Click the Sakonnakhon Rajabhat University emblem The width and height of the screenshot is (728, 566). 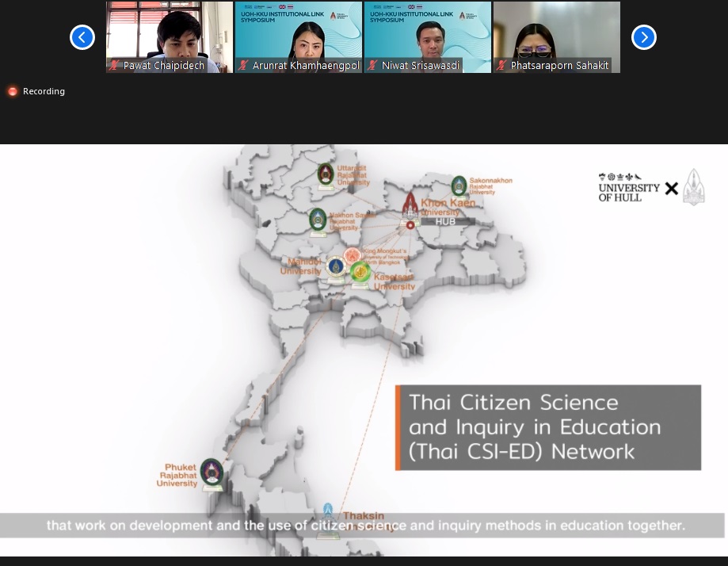tap(459, 185)
